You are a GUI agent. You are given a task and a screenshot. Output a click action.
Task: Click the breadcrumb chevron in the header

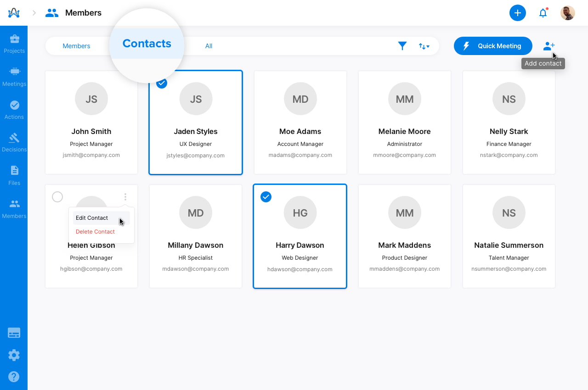coord(34,13)
